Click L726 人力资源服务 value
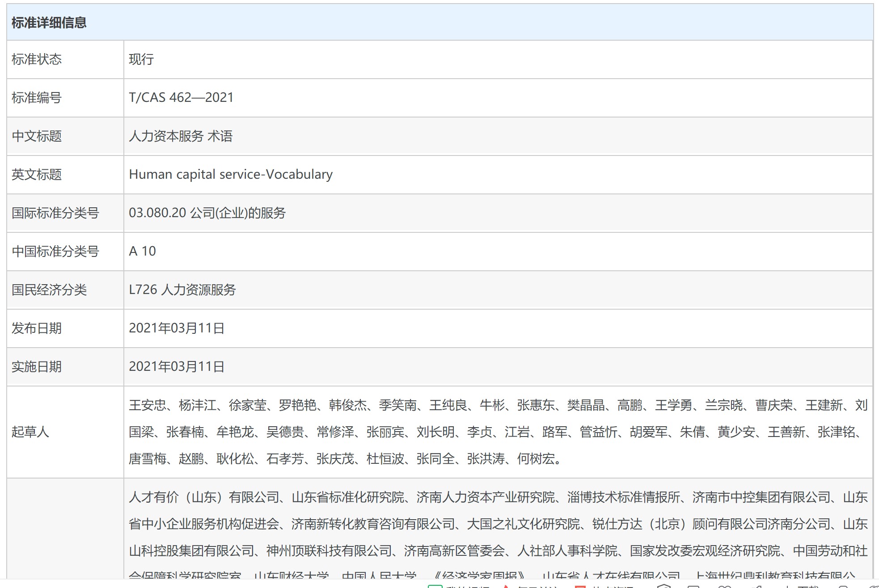Image resolution: width=879 pixels, height=588 pixels. coord(182,290)
